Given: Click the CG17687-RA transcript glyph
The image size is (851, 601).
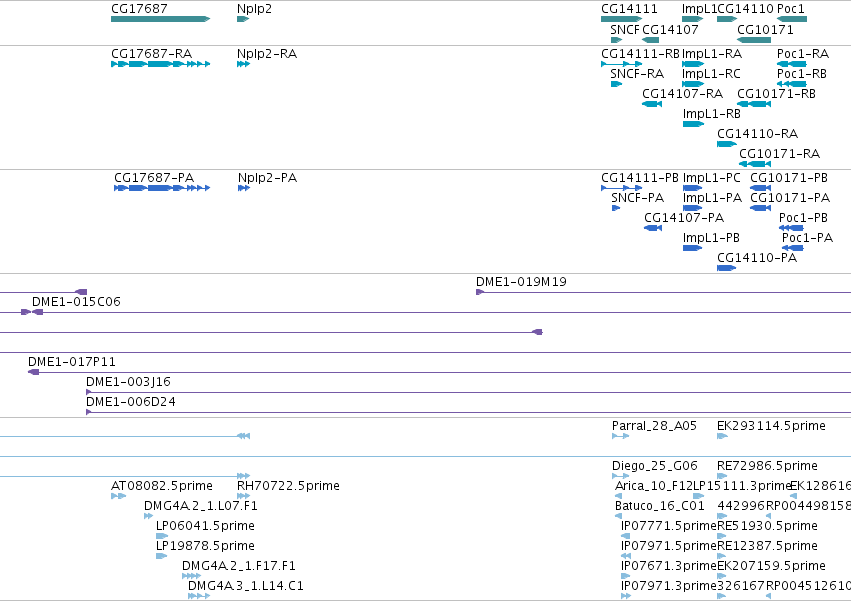Looking at the screenshot, I should tap(160, 64).
